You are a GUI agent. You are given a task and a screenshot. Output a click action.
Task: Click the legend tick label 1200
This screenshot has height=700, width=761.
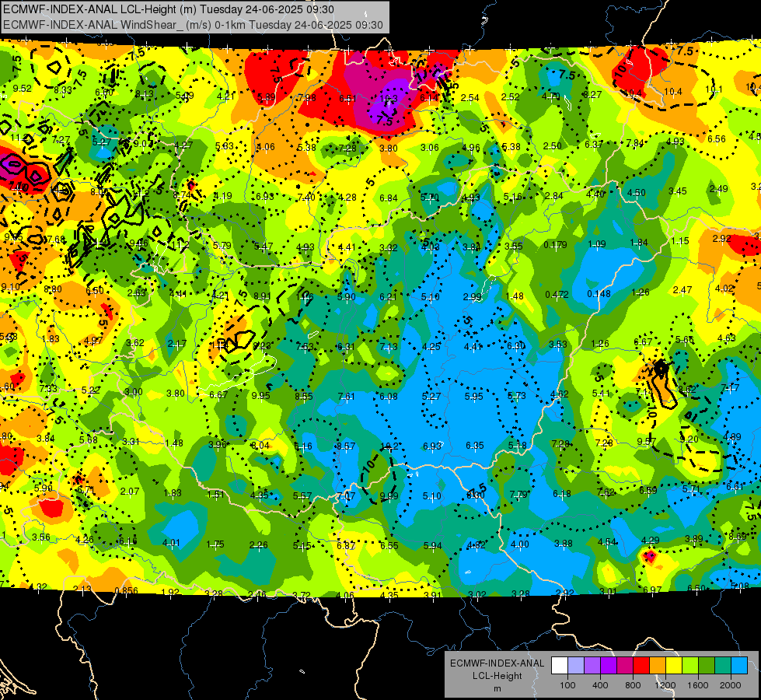[x=665, y=685]
